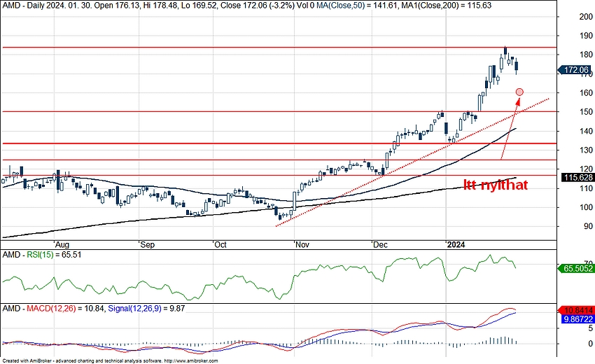This screenshot has height=364, width=595.
Task: Click the 90 price axis label
Action: (x=588, y=226)
